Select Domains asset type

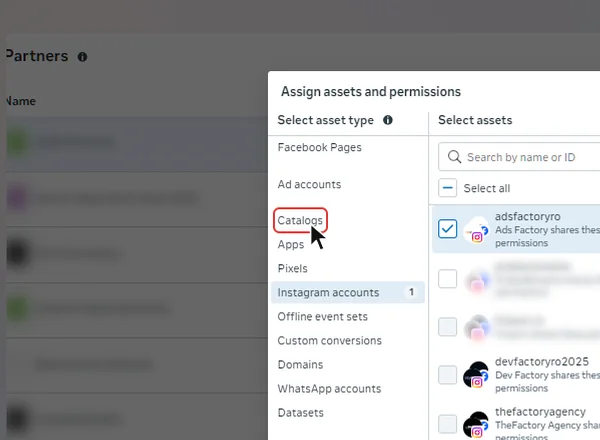(x=300, y=365)
